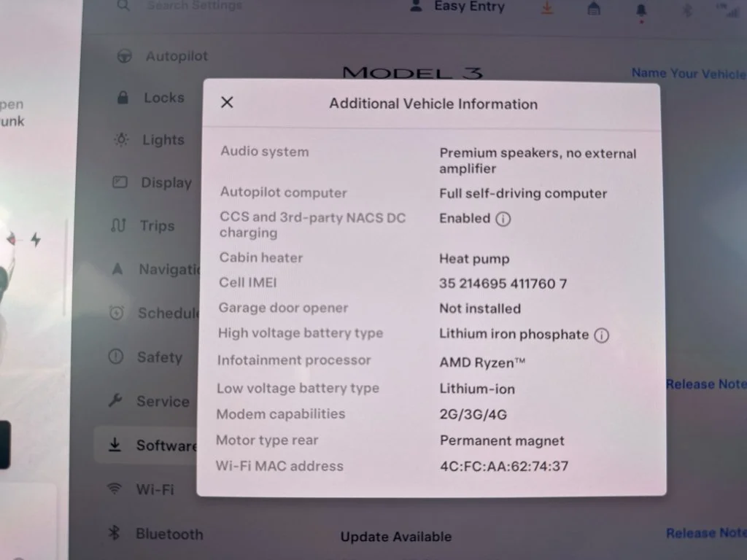Open the Safety settings menu
Screen dimensions: 747x560
tap(145, 357)
